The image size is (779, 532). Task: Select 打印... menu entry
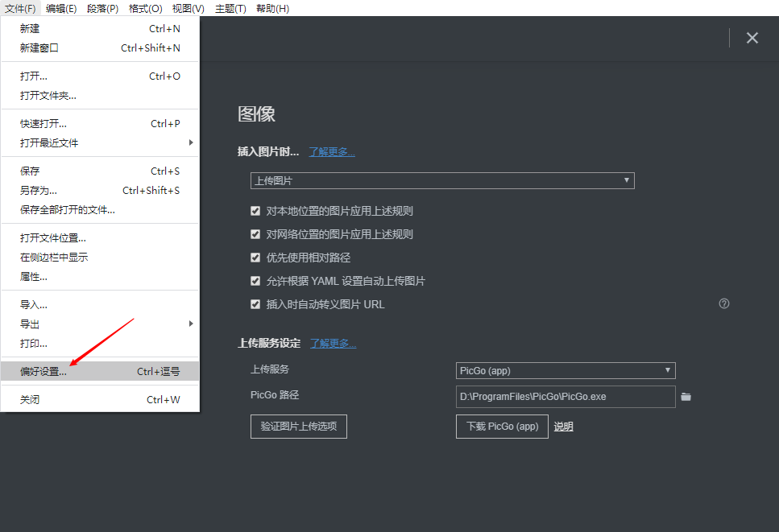click(x=100, y=344)
